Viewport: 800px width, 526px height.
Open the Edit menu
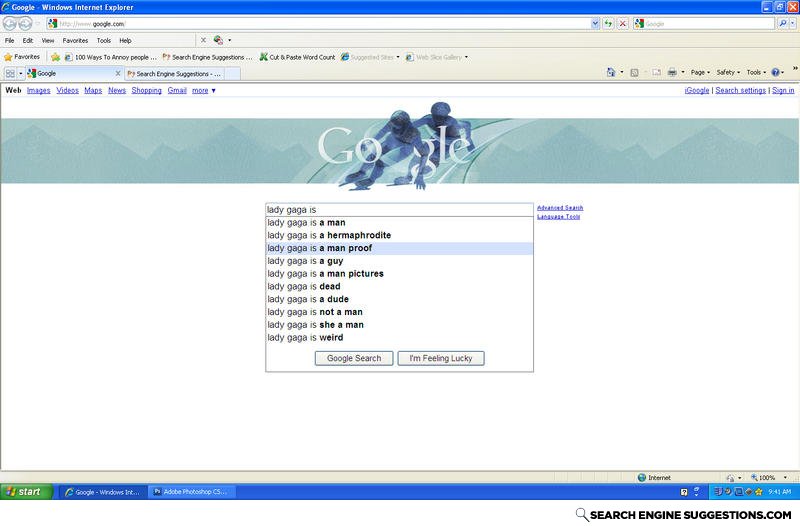click(28, 40)
